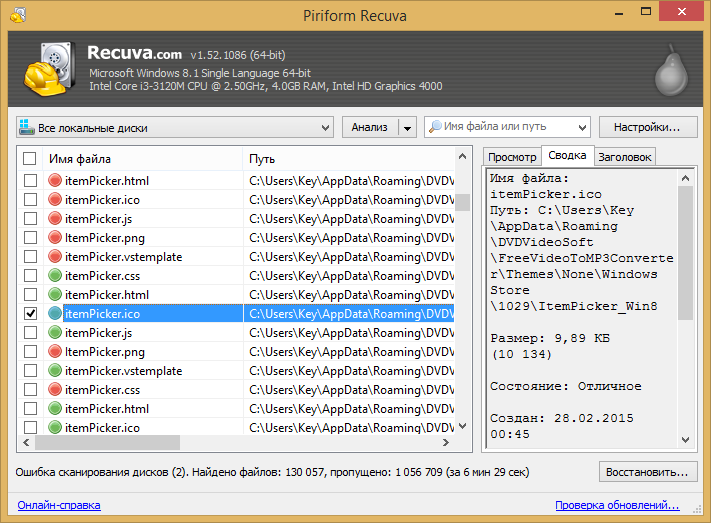
Task: Open the Анализ button dropdown arrow
Action: pos(407,127)
